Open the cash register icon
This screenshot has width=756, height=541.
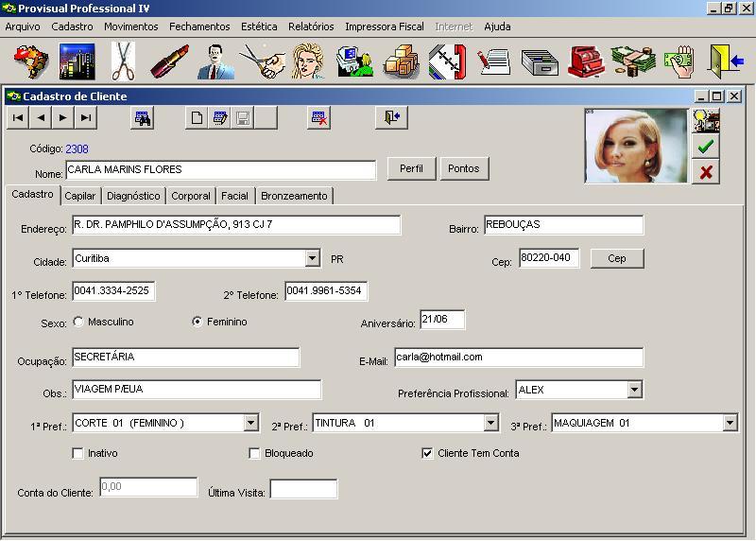[x=586, y=61]
